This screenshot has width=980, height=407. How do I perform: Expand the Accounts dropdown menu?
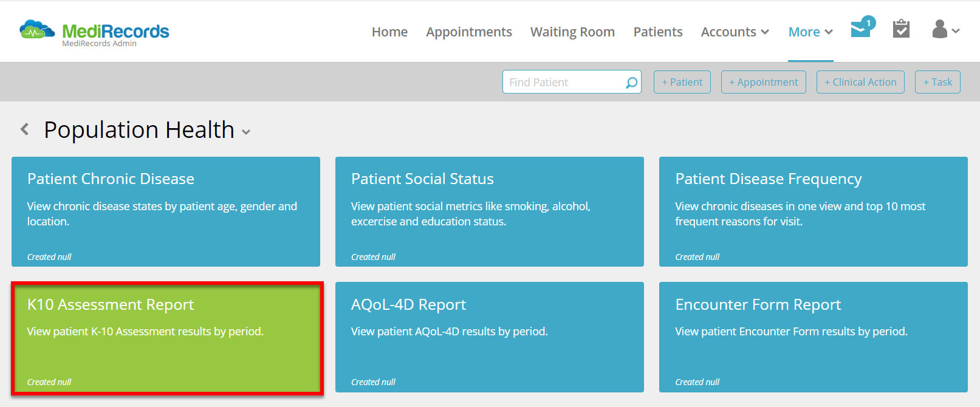pyautogui.click(x=735, y=32)
